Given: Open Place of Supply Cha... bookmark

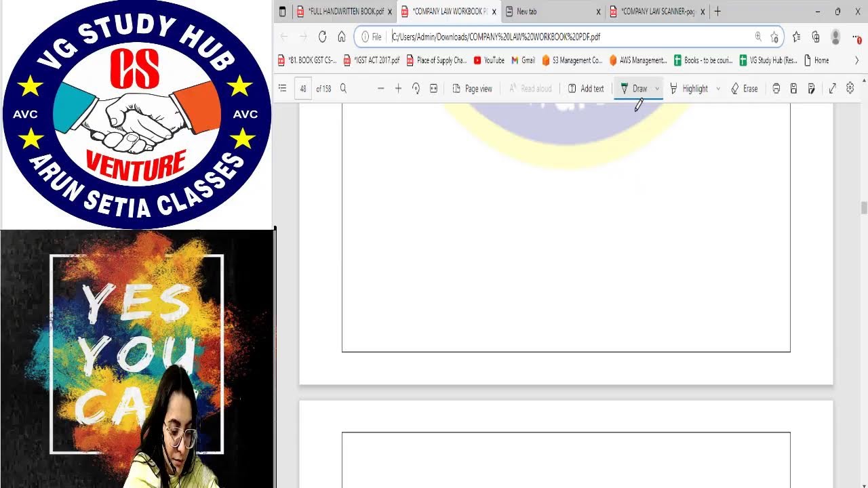Looking at the screenshot, I should point(437,60).
